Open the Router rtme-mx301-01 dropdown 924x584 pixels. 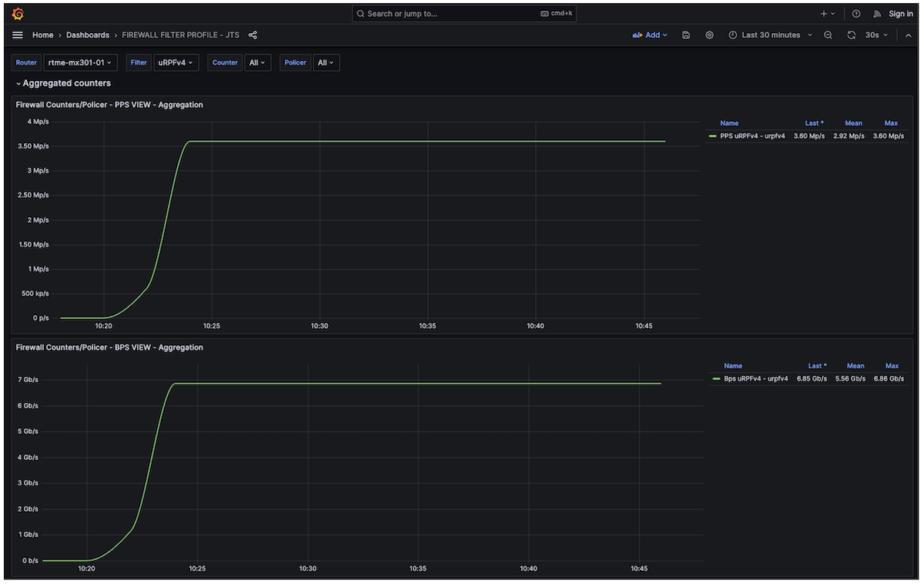(x=80, y=62)
